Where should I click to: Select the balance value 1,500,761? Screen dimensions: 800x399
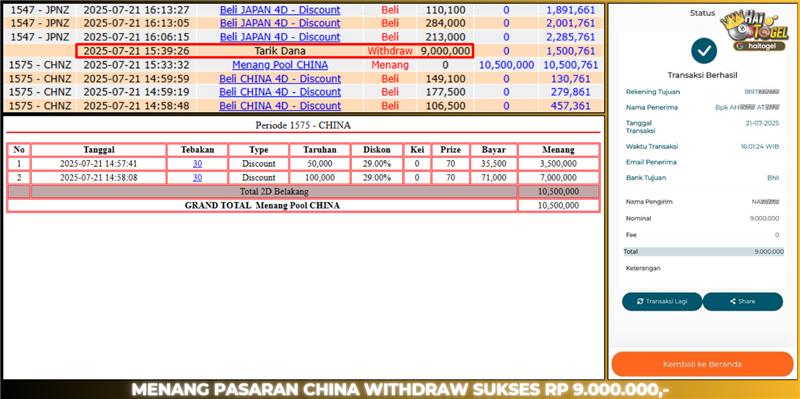click(570, 51)
